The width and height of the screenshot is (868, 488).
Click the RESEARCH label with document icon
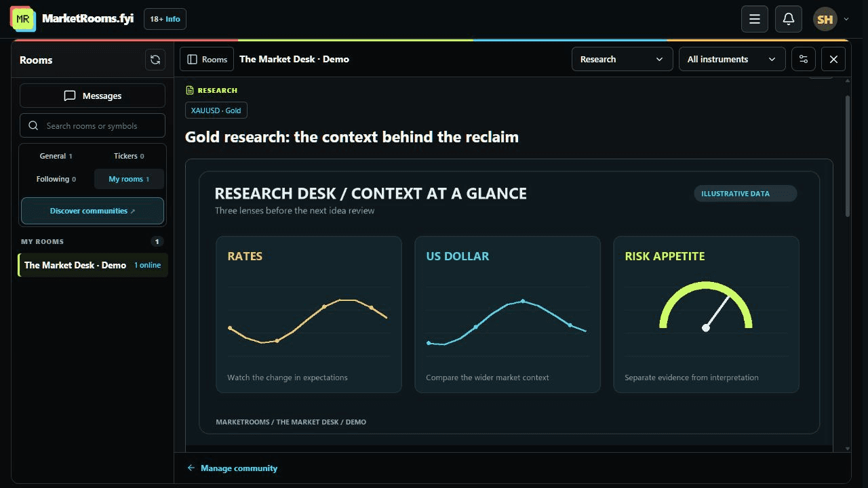tap(212, 90)
